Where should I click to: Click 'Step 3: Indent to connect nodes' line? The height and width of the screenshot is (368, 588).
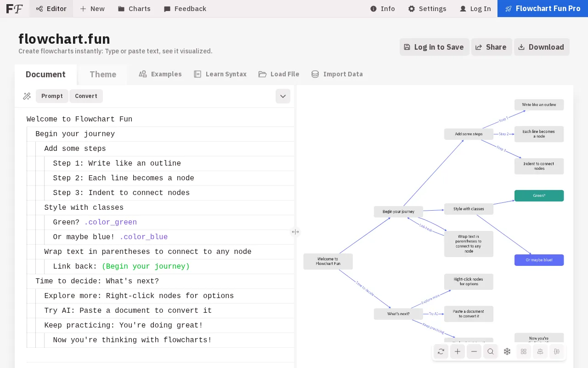point(121,193)
